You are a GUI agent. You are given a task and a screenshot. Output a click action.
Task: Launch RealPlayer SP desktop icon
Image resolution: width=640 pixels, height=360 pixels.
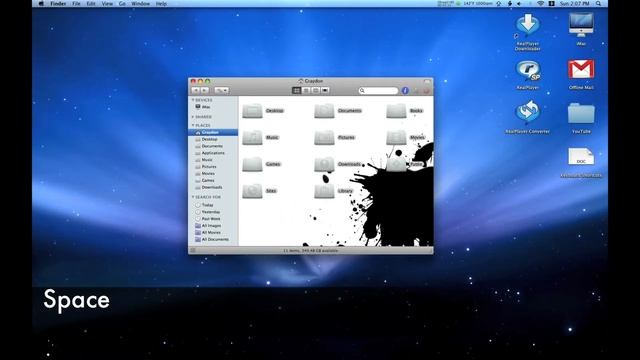528,70
